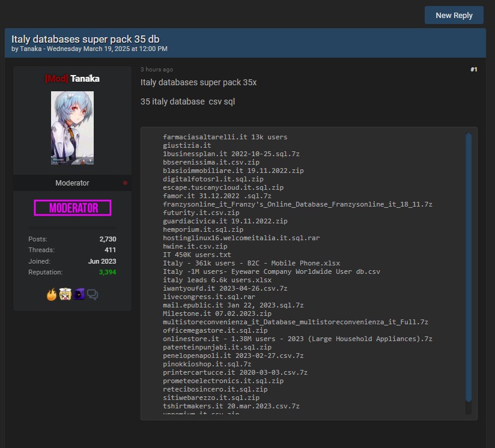
Task: Click the flame award icon
Action: [x=52, y=294]
